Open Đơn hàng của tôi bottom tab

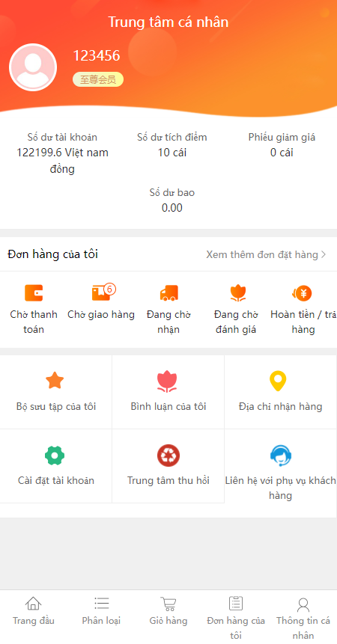click(x=236, y=618)
